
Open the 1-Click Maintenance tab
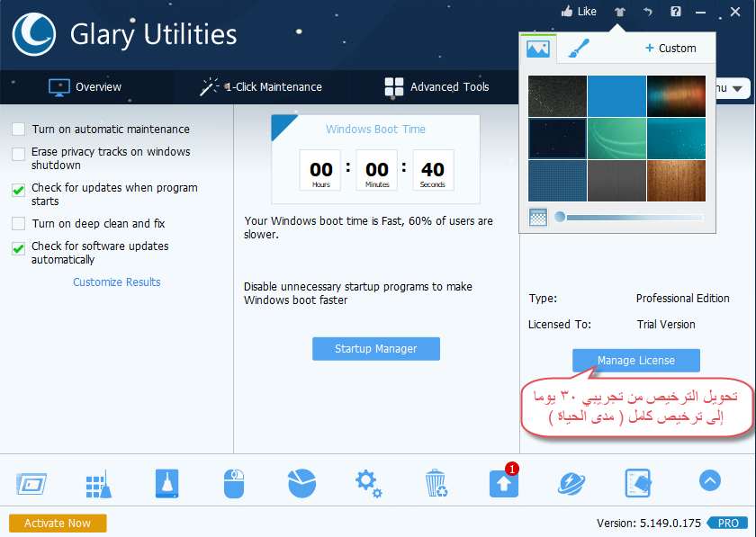(261, 87)
